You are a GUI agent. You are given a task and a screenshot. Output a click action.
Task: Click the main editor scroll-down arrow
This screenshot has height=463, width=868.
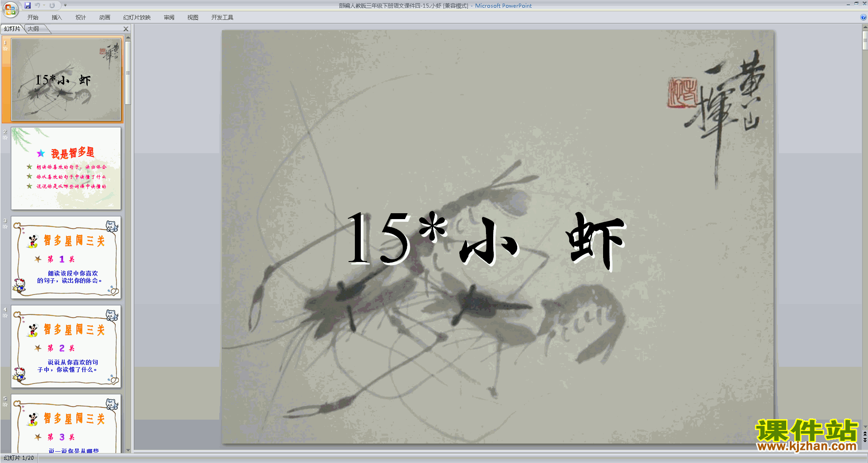865,427
